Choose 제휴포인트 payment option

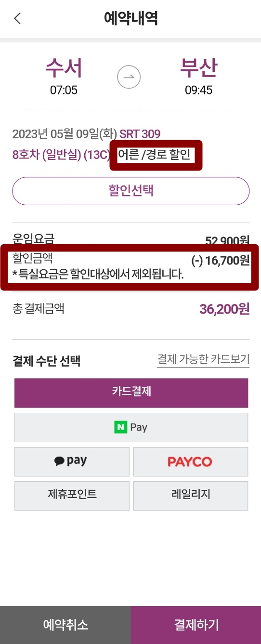[x=72, y=496]
